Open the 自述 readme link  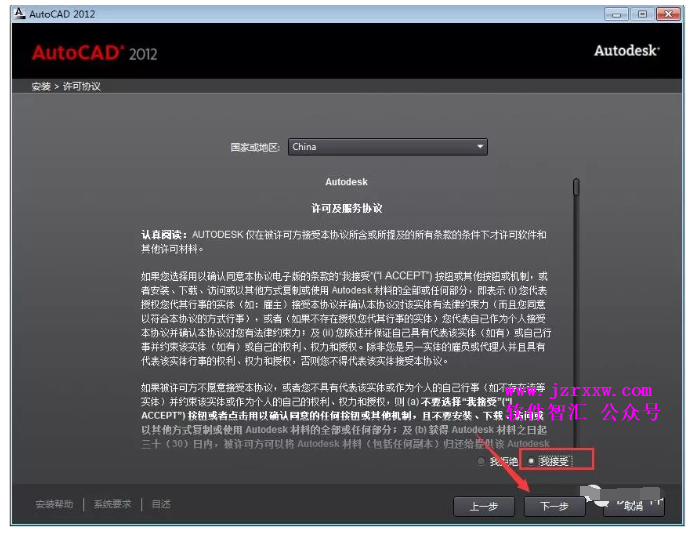click(x=161, y=504)
